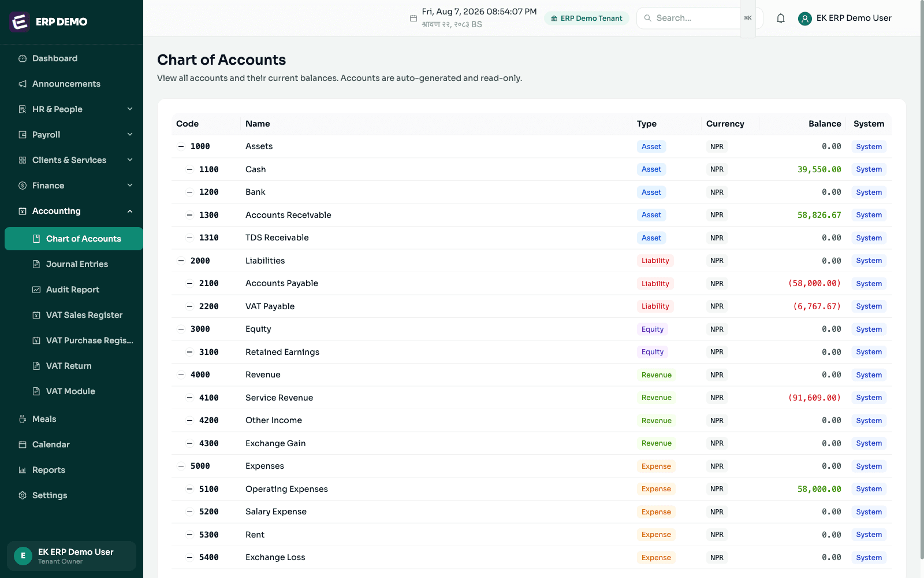Viewport: 924px width, 578px height.
Task: Click the tenant building icon
Action: point(554,18)
